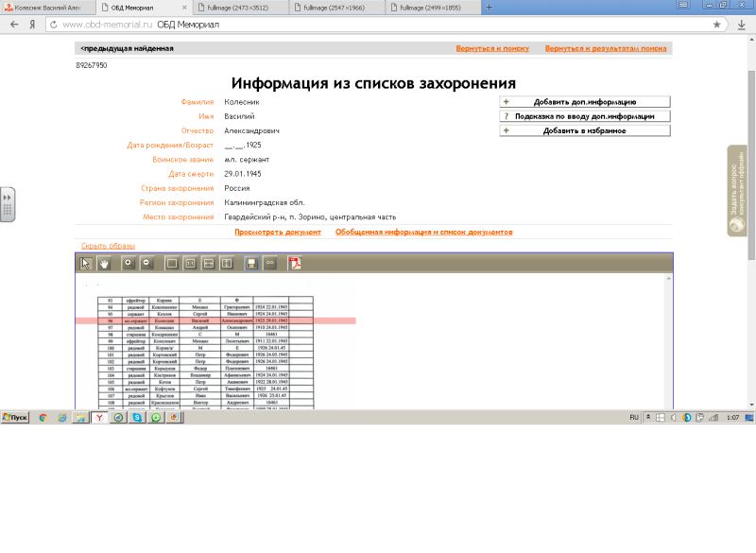Screen dimensions: 756x553
Task: Expand 'Добавить в избранное' panel
Action: point(584,130)
